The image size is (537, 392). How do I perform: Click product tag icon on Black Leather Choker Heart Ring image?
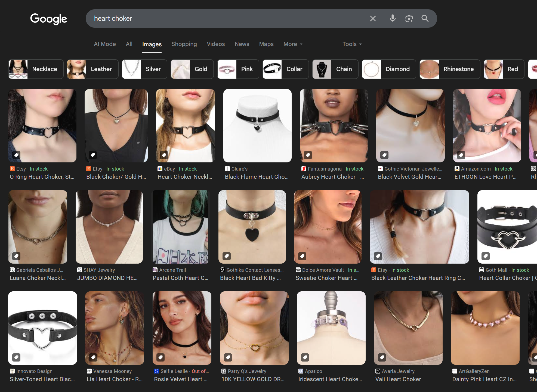point(378,256)
